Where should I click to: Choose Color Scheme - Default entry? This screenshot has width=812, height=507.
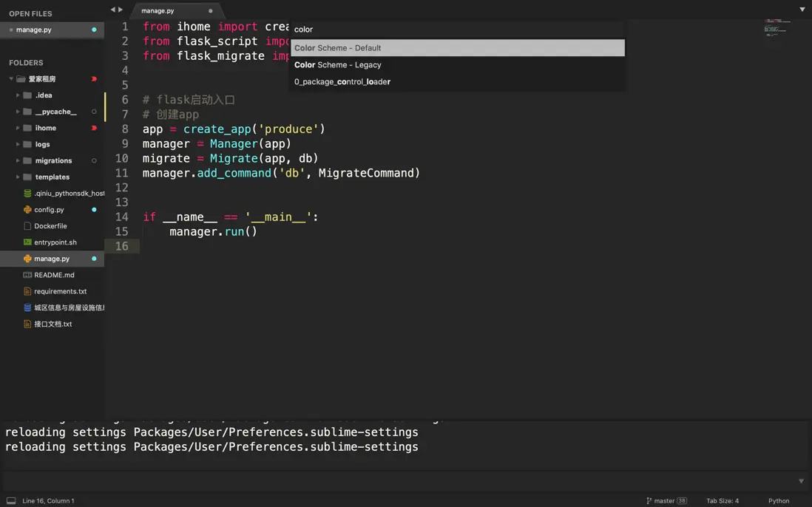457,48
